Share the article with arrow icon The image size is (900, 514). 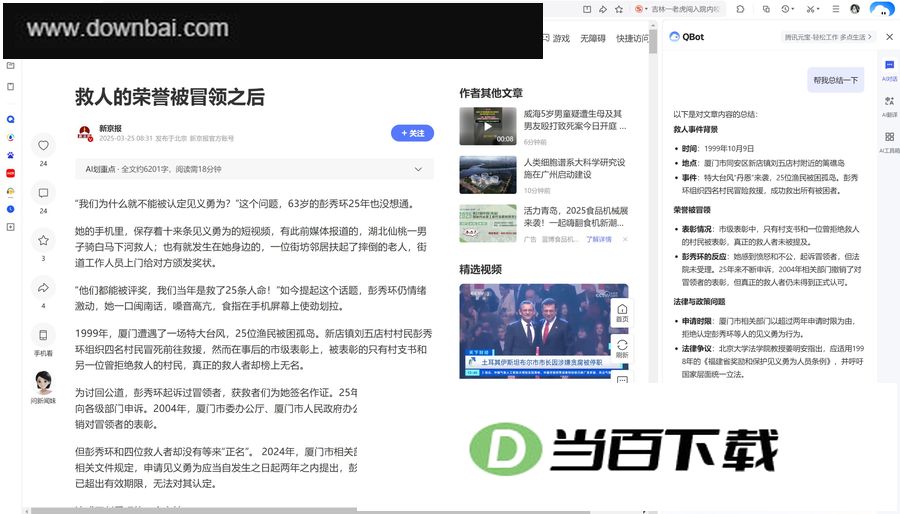43,288
